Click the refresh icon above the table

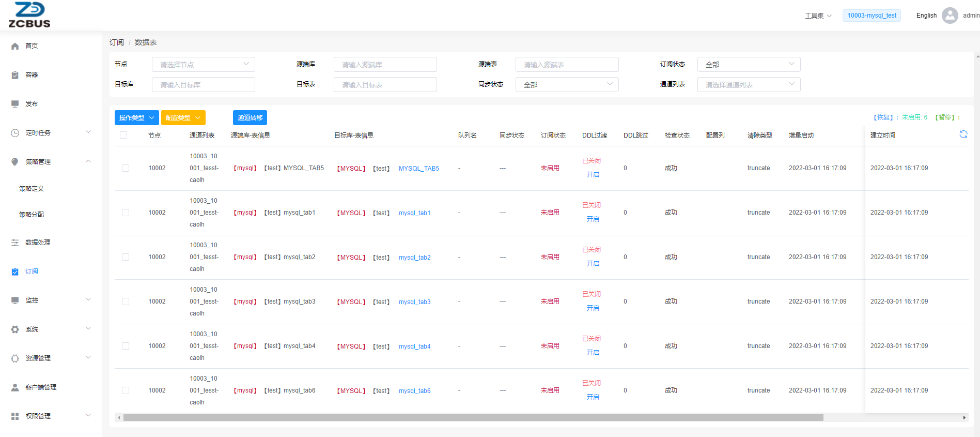(x=963, y=134)
